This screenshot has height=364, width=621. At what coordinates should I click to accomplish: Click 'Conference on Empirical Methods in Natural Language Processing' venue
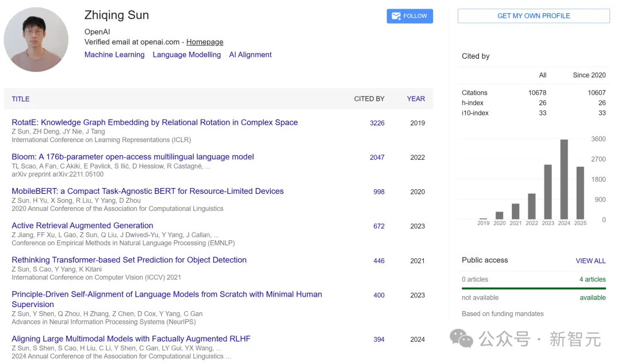pyautogui.click(x=123, y=243)
